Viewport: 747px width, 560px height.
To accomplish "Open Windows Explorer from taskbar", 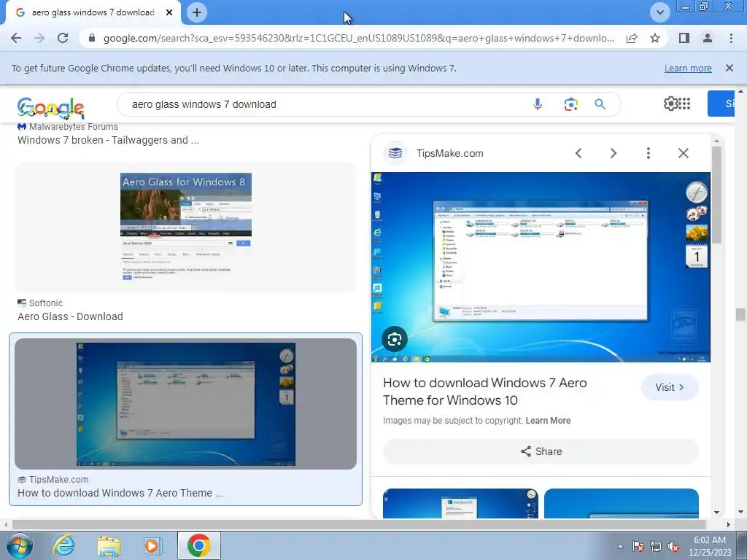I will pyautogui.click(x=109, y=545).
